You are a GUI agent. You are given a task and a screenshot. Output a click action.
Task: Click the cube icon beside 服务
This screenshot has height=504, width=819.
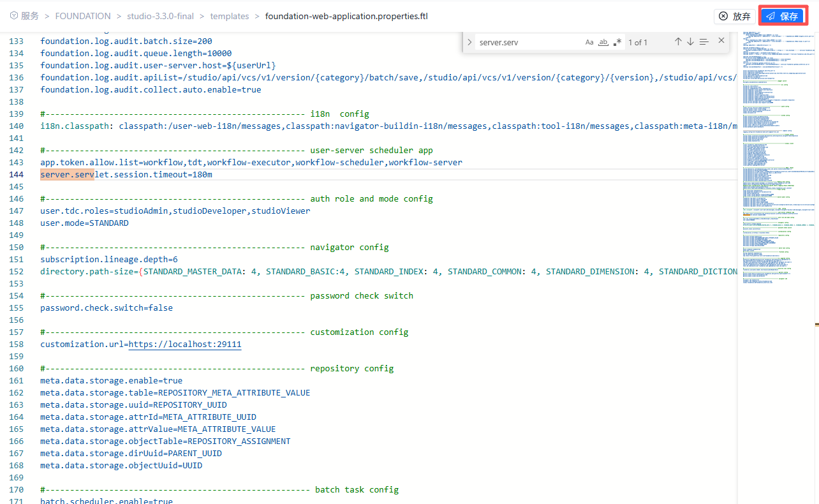click(x=13, y=16)
